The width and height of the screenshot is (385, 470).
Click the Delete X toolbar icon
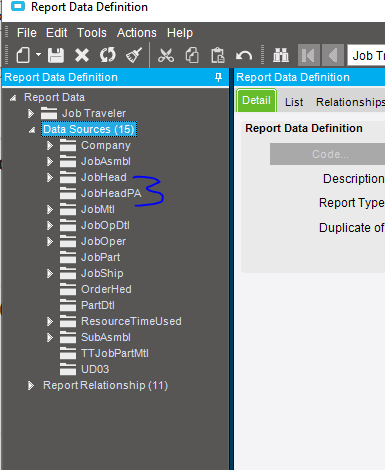(82, 55)
